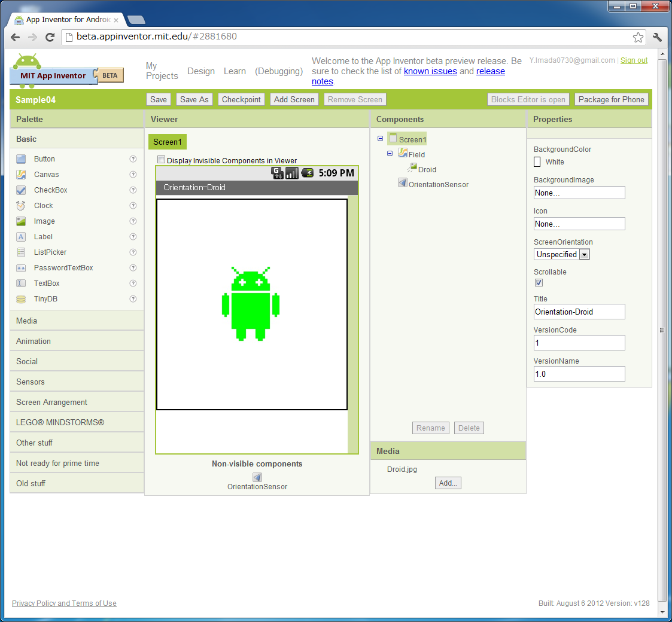Select the Canvas palette icon
672x622 pixels.
21,175
